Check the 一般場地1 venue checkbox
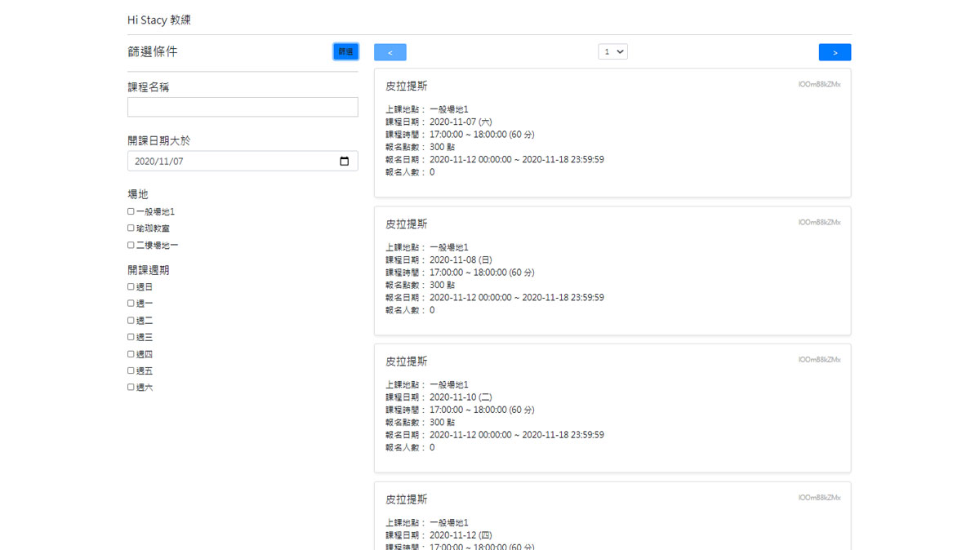 [x=131, y=211]
